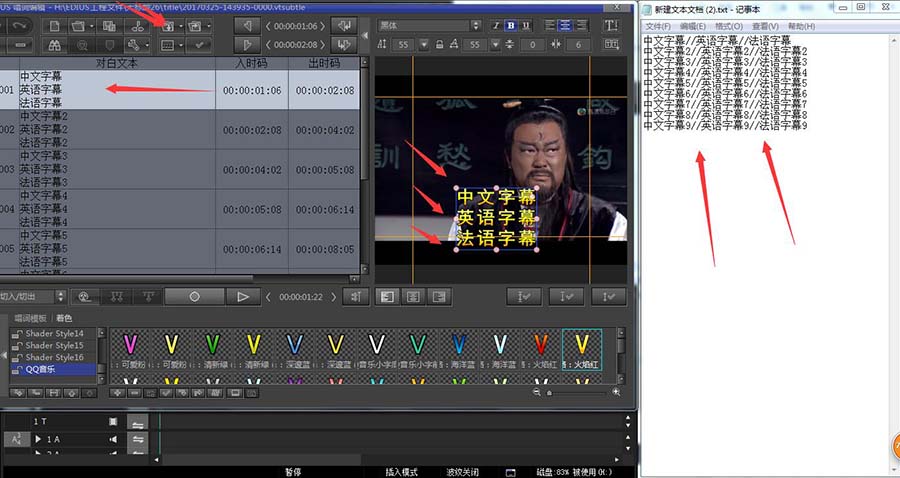The width and height of the screenshot is (900, 478).
Task: Select Shader Style15 in template list
Action: coord(54,345)
